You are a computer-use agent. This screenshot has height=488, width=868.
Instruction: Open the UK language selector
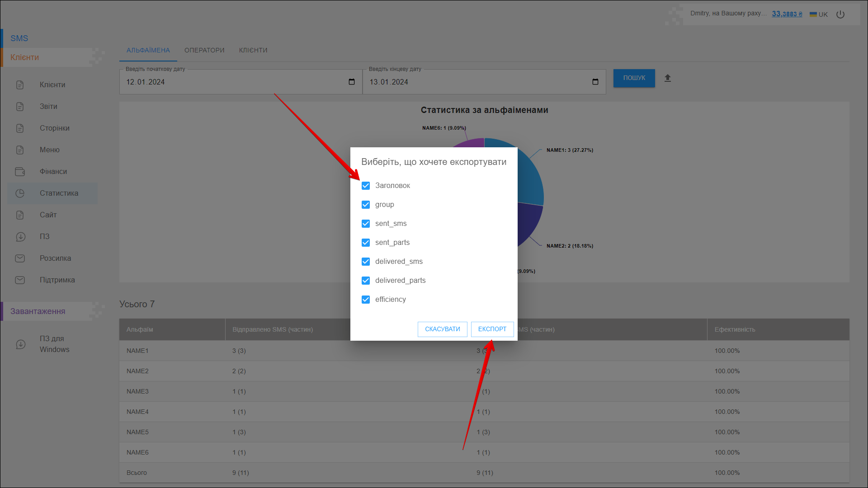(x=818, y=14)
